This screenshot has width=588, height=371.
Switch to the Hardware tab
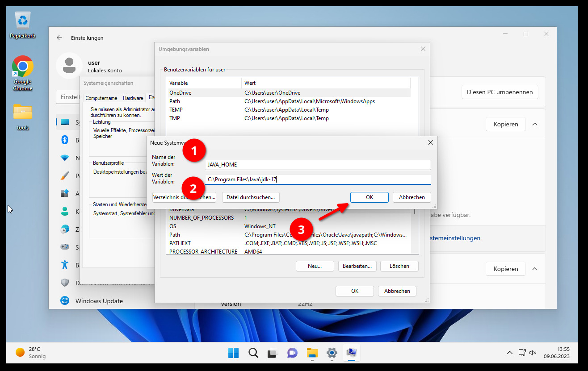[x=133, y=98]
